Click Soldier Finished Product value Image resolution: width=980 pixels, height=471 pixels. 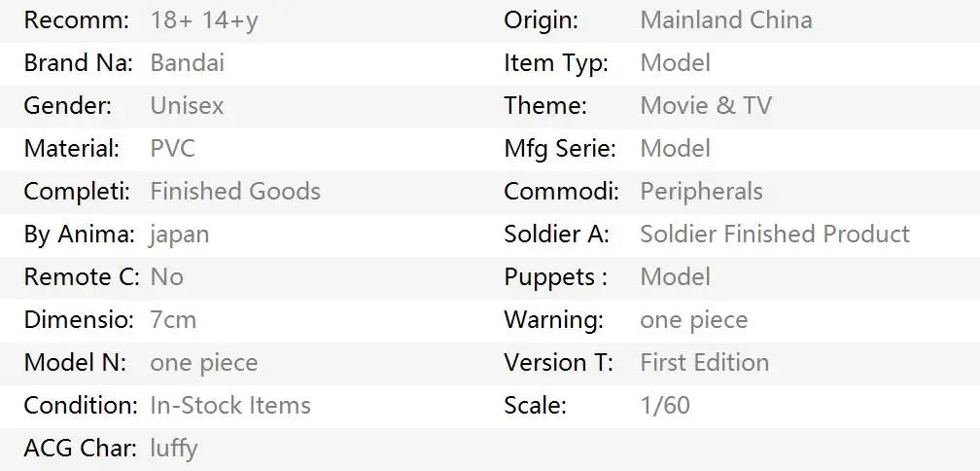pyautogui.click(x=775, y=234)
